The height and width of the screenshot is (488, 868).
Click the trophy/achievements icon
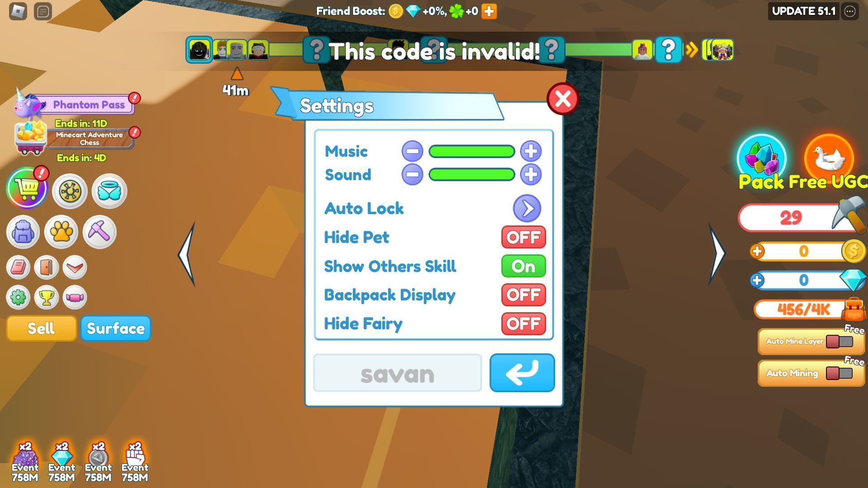47,297
